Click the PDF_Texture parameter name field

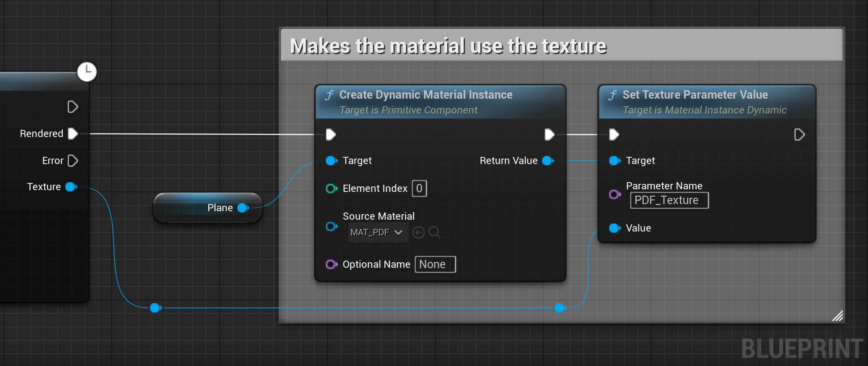pos(669,200)
